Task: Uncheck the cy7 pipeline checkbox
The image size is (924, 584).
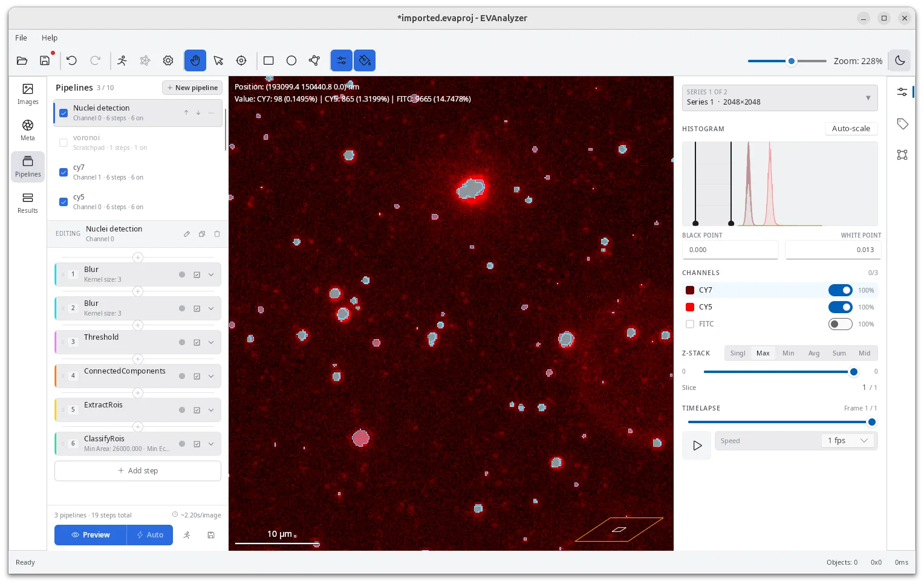Action: 63,172
